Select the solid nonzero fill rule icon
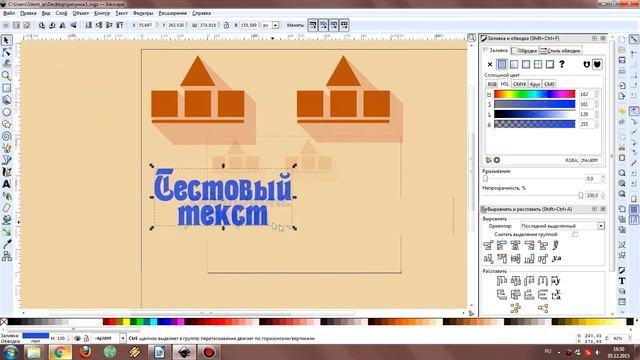This screenshot has width=640, height=360. (x=597, y=64)
